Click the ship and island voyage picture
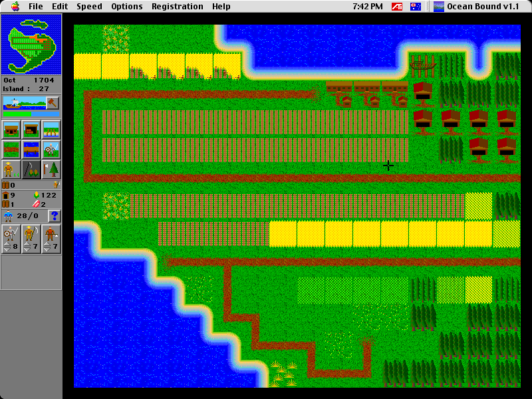 [x=25, y=103]
